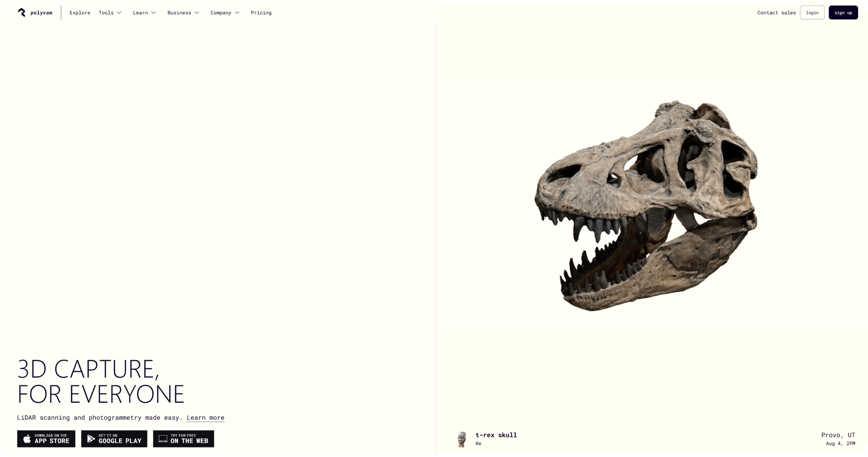Open the t-rex skull author avatar
This screenshot has width=868, height=457.
462,439
